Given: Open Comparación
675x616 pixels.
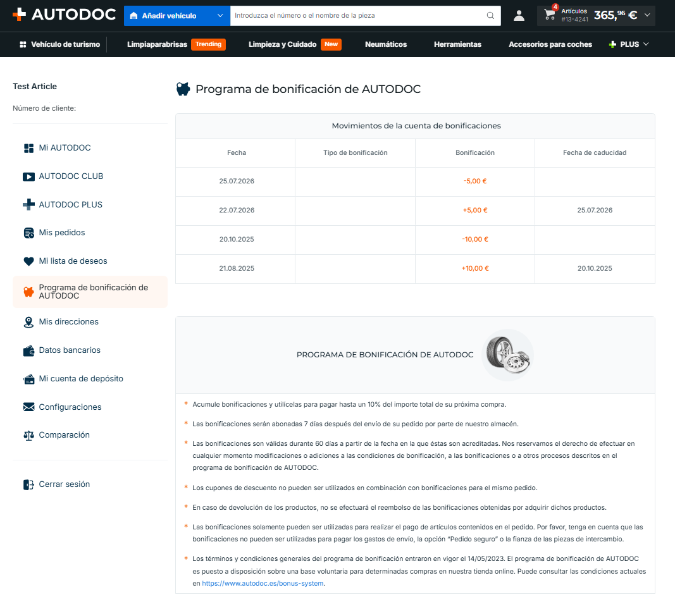Looking at the screenshot, I should click(x=64, y=434).
